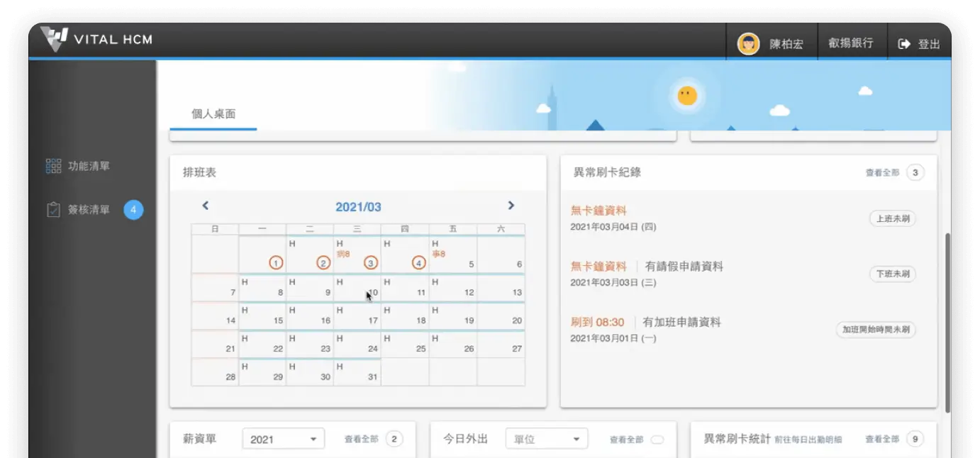Click the 登出 logout button
The height and width of the screenshot is (458, 980).
[919, 44]
